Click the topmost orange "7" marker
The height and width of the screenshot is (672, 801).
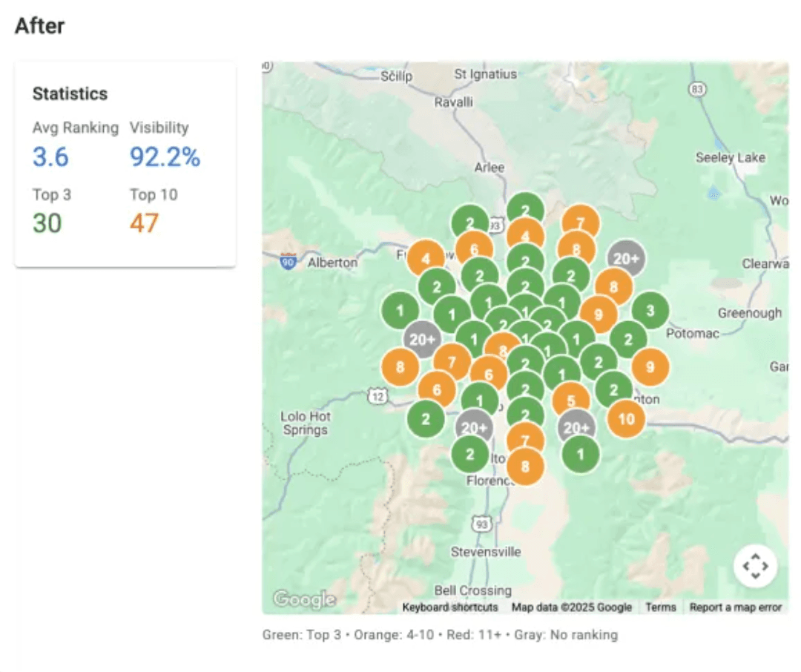[x=580, y=223]
